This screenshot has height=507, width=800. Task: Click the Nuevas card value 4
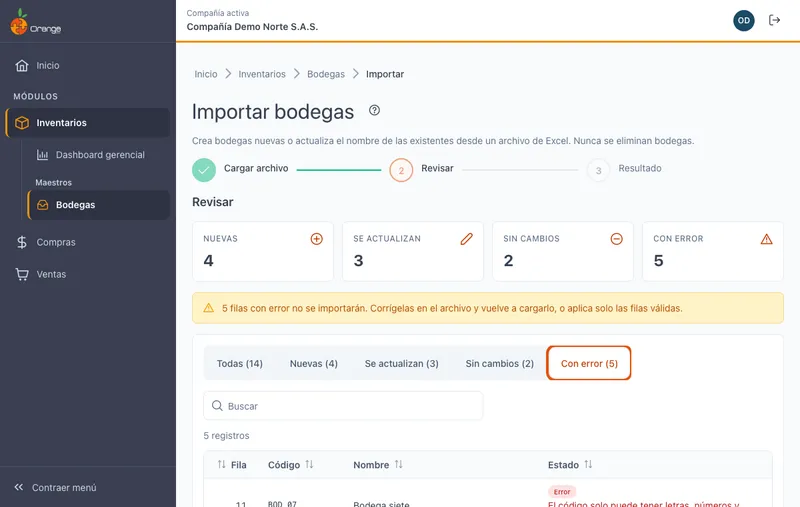[x=208, y=261]
